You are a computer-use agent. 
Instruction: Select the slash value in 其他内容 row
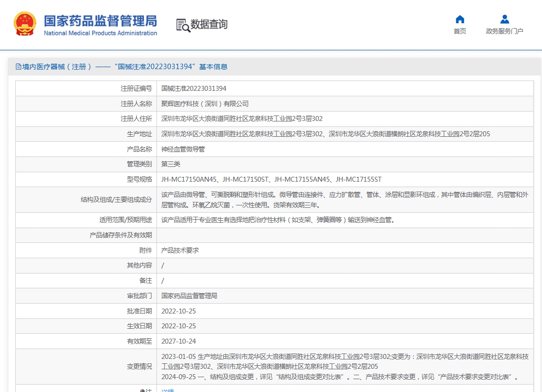click(x=163, y=266)
